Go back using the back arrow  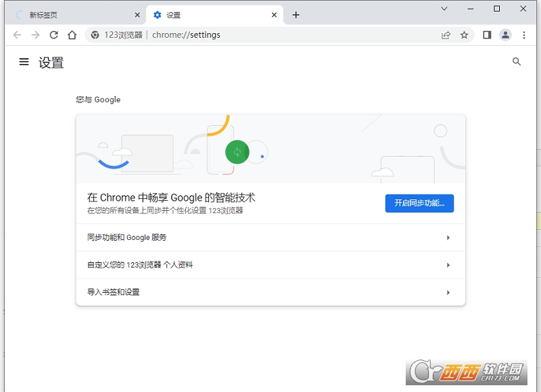pyautogui.click(x=17, y=35)
